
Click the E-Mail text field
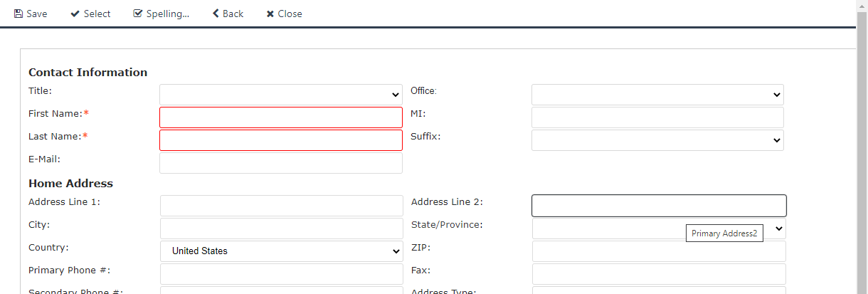[x=281, y=163]
